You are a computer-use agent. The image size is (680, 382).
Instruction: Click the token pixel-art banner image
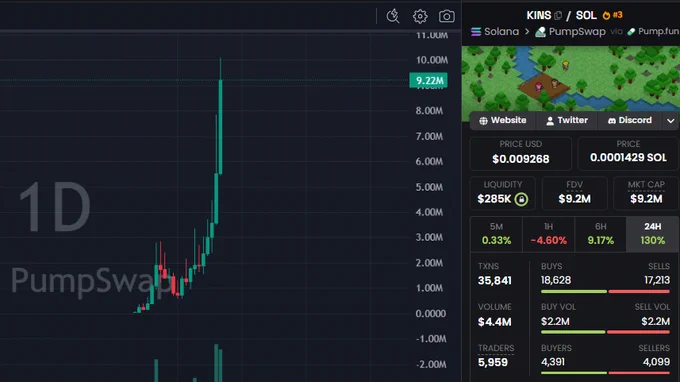tap(571, 78)
